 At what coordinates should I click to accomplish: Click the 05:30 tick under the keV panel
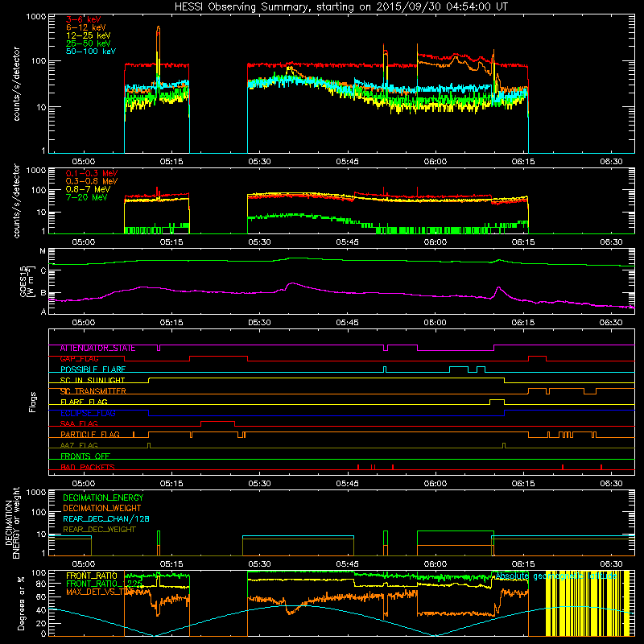(259, 162)
